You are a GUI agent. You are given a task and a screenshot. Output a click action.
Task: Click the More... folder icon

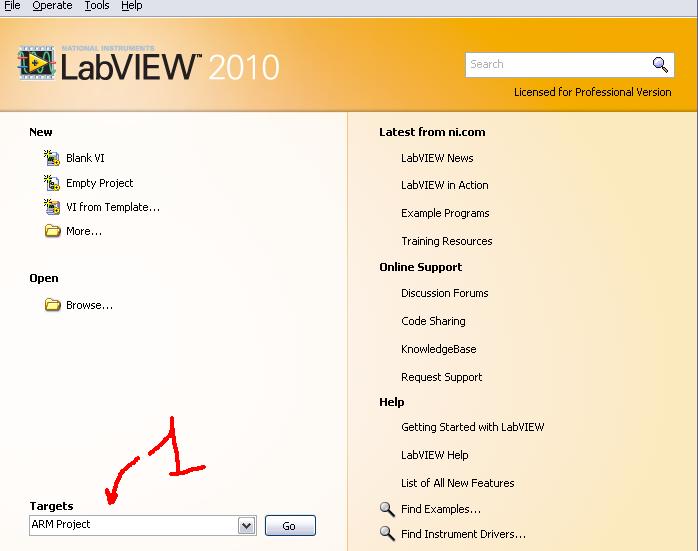click(x=53, y=231)
